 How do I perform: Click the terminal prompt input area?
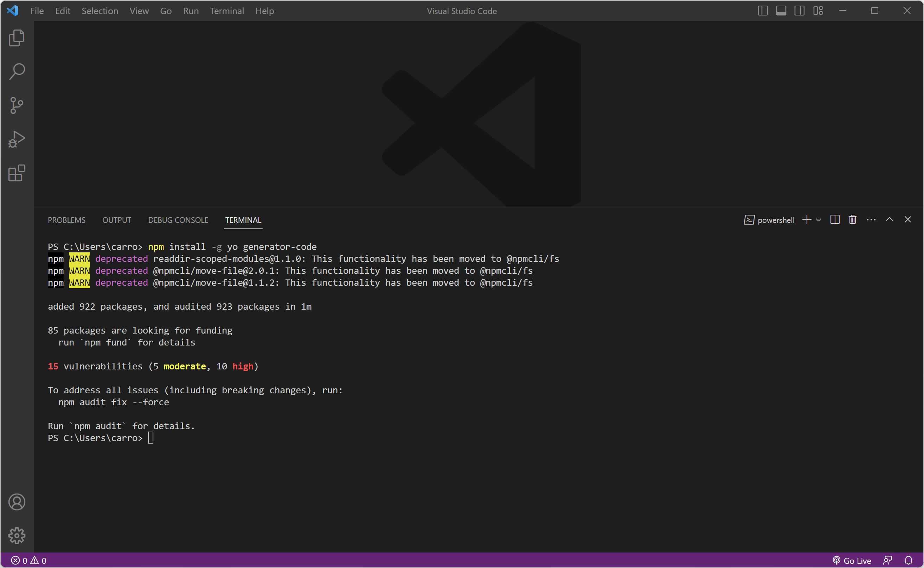click(151, 438)
